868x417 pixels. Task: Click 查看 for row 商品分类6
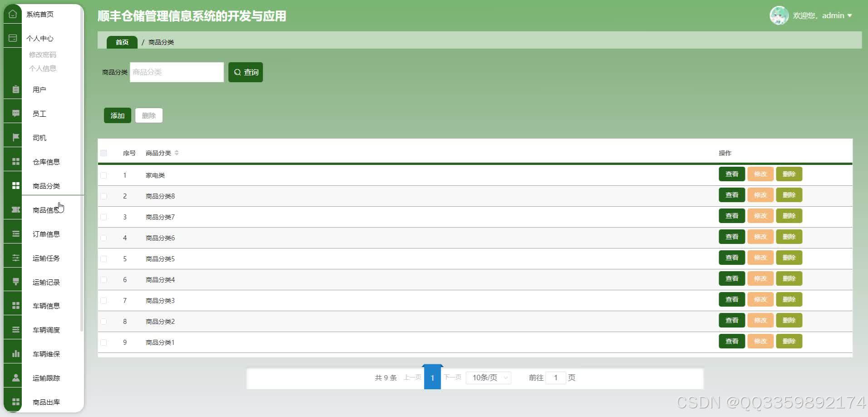tap(732, 237)
